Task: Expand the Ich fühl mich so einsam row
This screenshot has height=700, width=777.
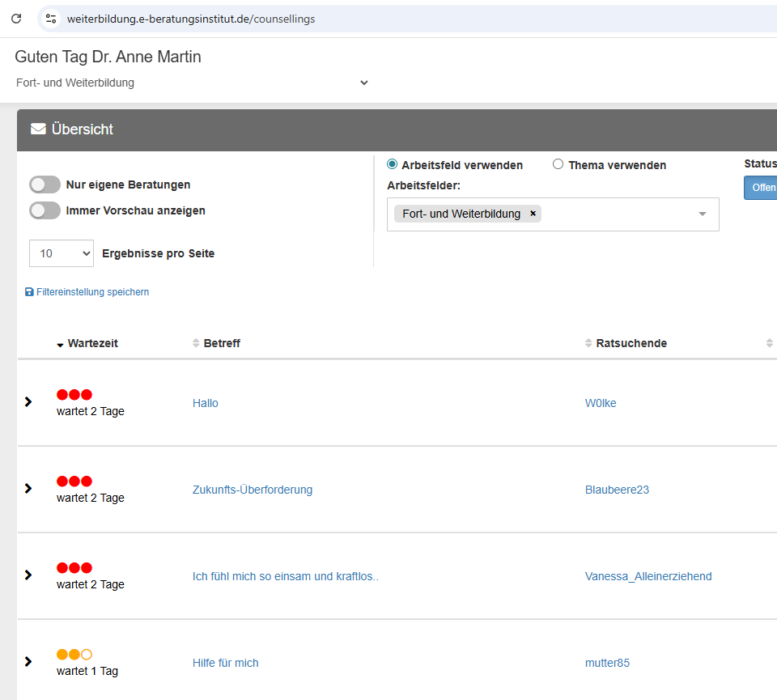Action: click(x=28, y=575)
